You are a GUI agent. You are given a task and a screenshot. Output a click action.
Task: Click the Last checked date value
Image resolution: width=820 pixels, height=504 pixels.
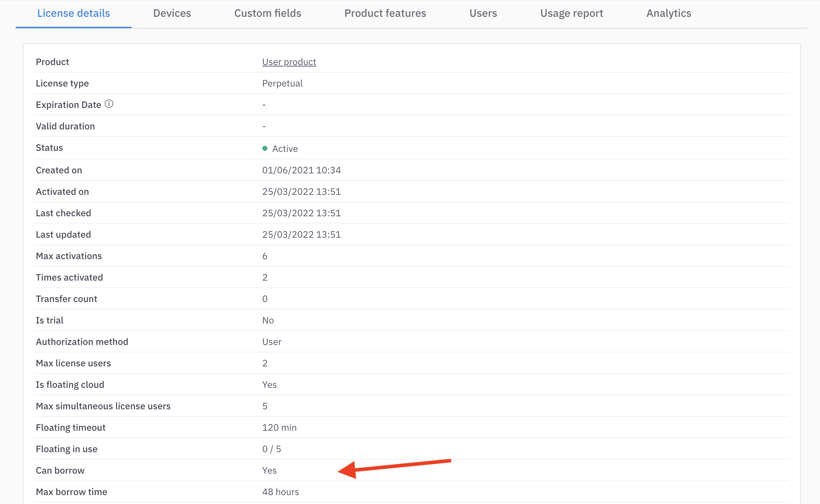(x=301, y=213)
